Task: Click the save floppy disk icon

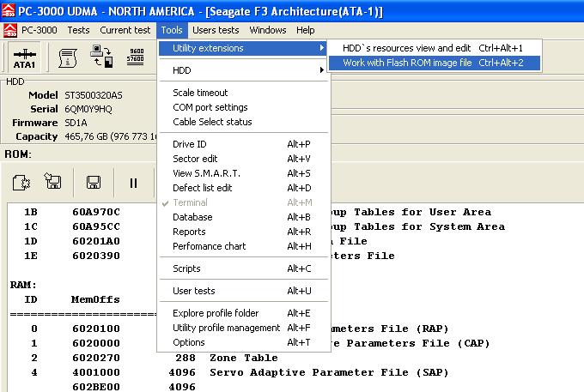Action: [x=94, y=182]
